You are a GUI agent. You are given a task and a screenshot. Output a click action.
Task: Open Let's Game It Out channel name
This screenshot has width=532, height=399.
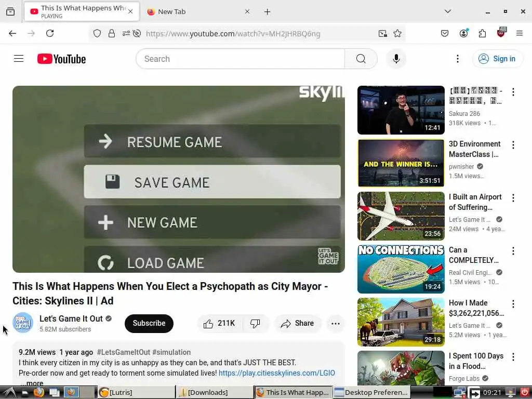(x=71, y=318)
